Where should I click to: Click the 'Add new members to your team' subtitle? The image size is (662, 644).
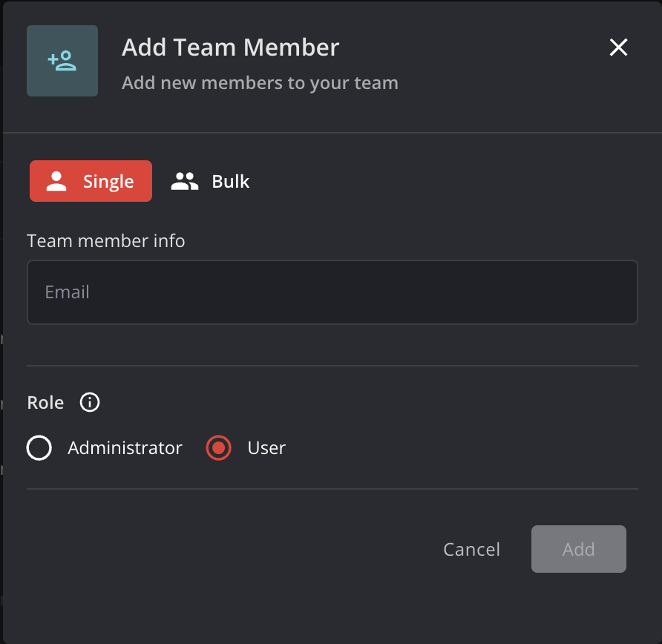click(x=260, y=82)
